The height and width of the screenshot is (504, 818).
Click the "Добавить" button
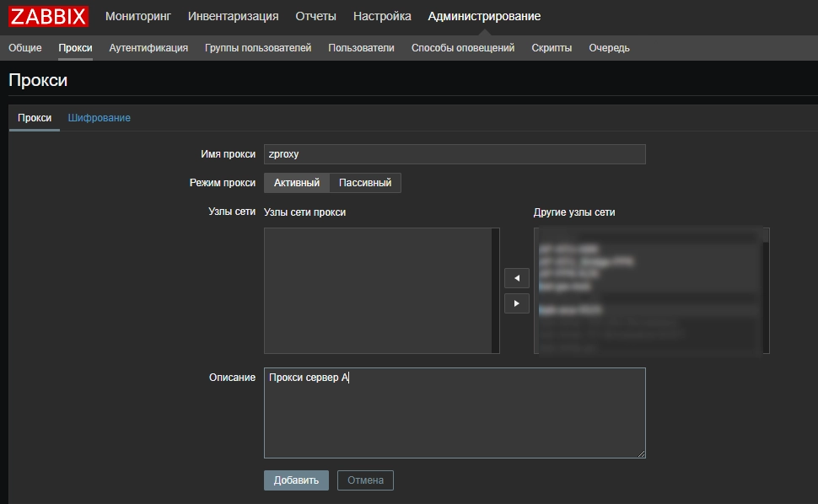[x=295, y=480]
